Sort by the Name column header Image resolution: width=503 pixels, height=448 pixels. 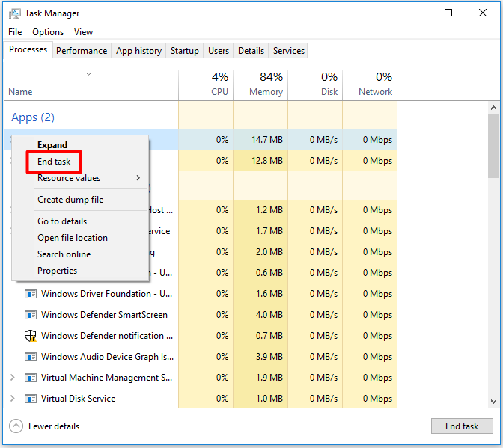[x=91, y=85]
